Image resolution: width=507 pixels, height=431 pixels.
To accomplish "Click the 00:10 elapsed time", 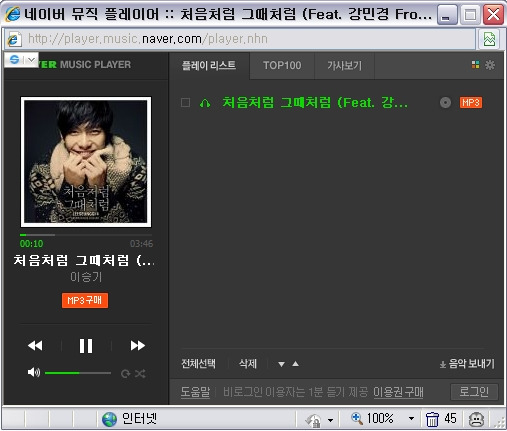I will [31, 244].
